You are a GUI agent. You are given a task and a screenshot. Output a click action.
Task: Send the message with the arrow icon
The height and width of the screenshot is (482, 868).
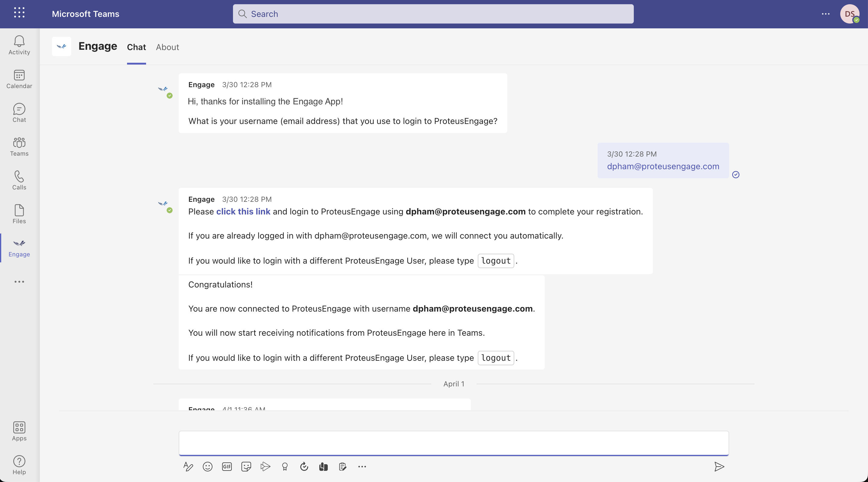coord(719,467)
